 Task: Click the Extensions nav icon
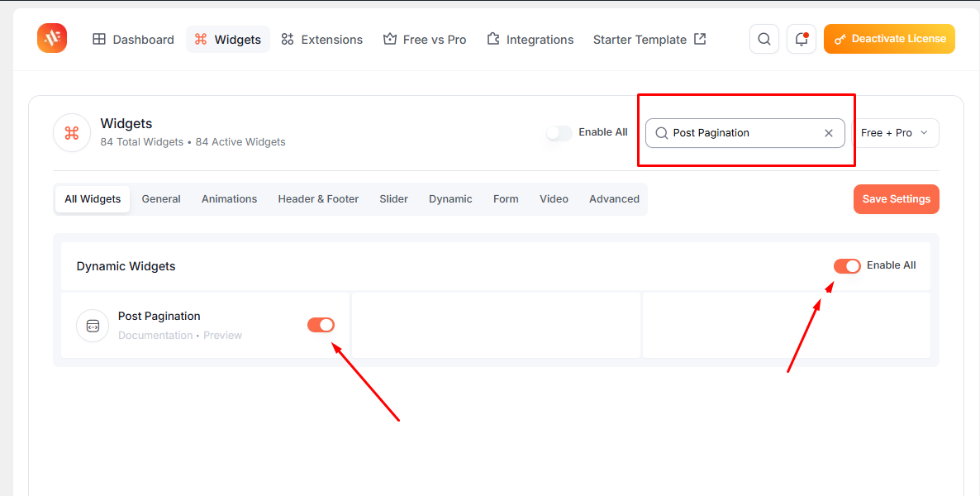tap(288, 40)
